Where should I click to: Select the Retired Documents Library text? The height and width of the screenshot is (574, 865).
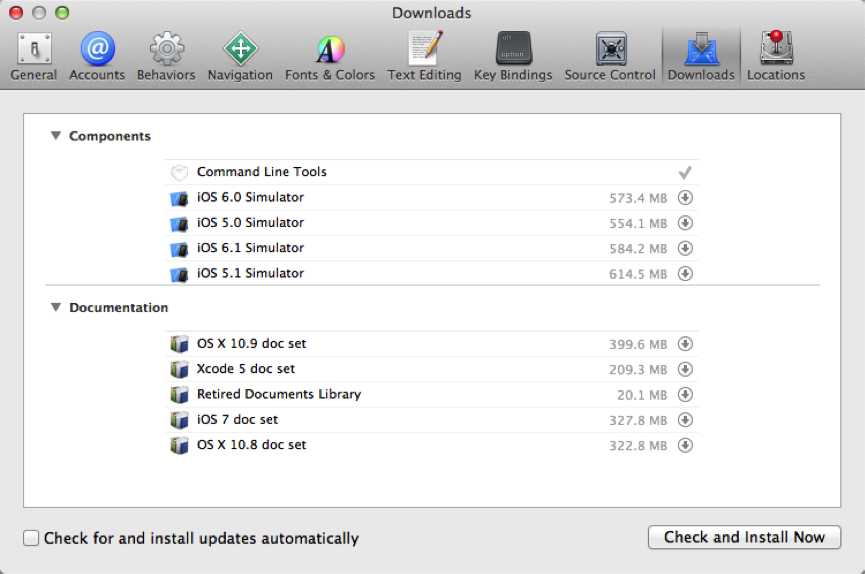pos(279,394)
